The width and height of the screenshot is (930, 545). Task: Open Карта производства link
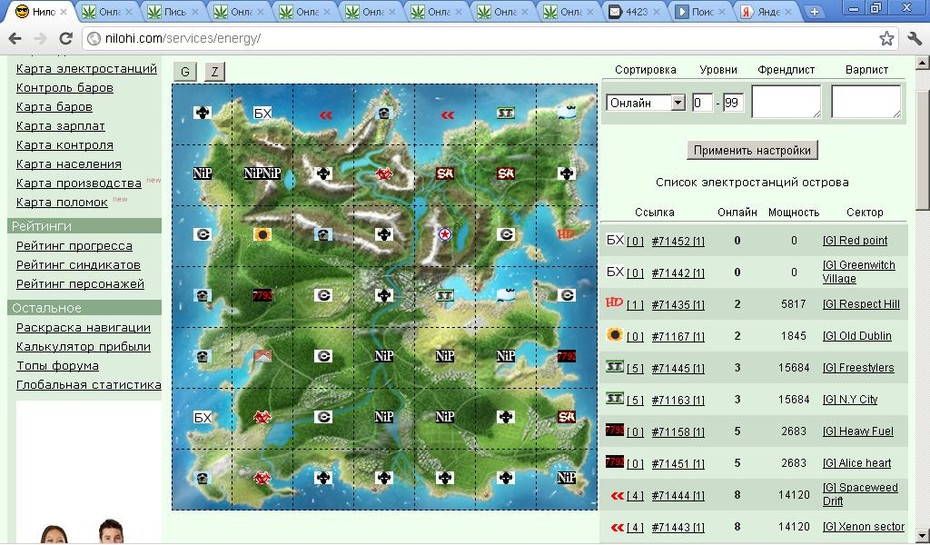coord(79,183)
